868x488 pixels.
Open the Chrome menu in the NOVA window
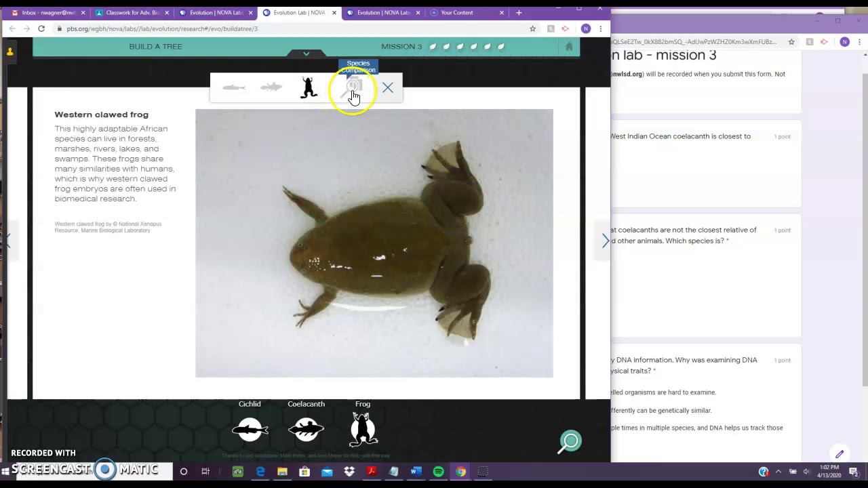point(600,28)
